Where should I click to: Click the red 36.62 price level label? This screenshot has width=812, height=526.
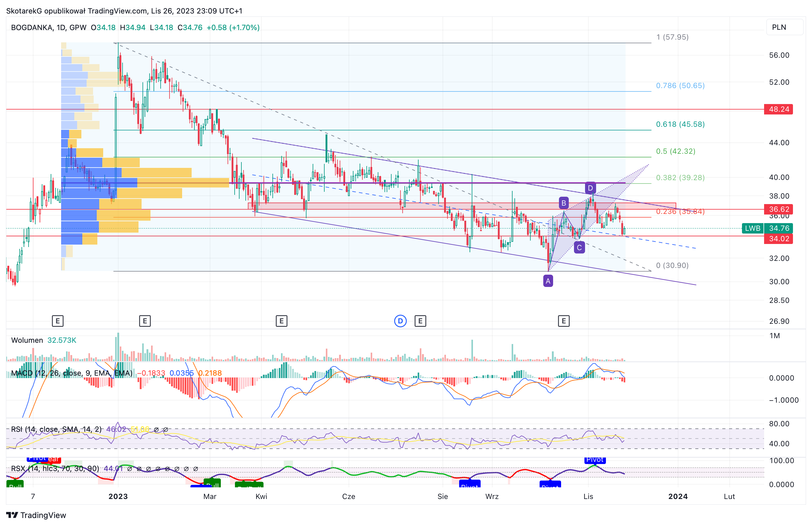click(779, 209)
